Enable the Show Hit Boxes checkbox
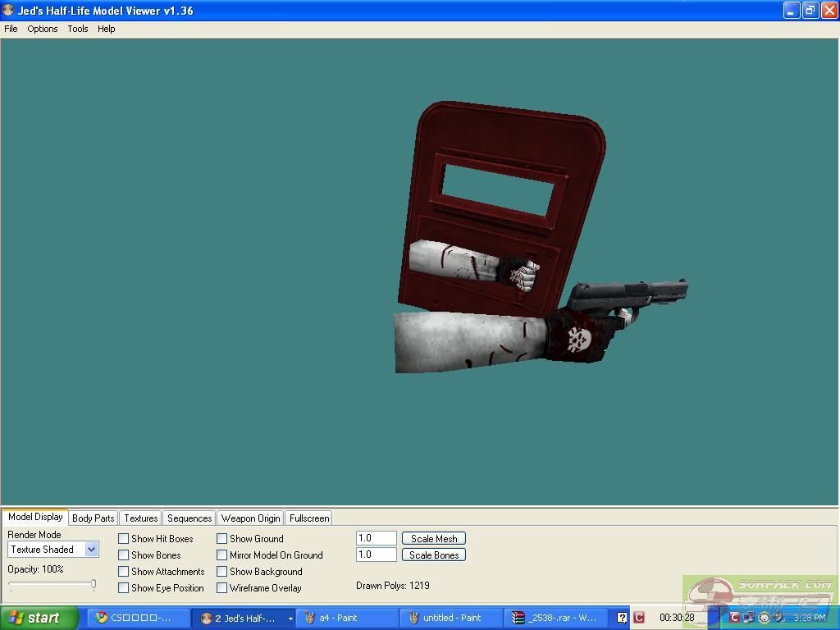This screenshot has height=630, width=840. 124,539
